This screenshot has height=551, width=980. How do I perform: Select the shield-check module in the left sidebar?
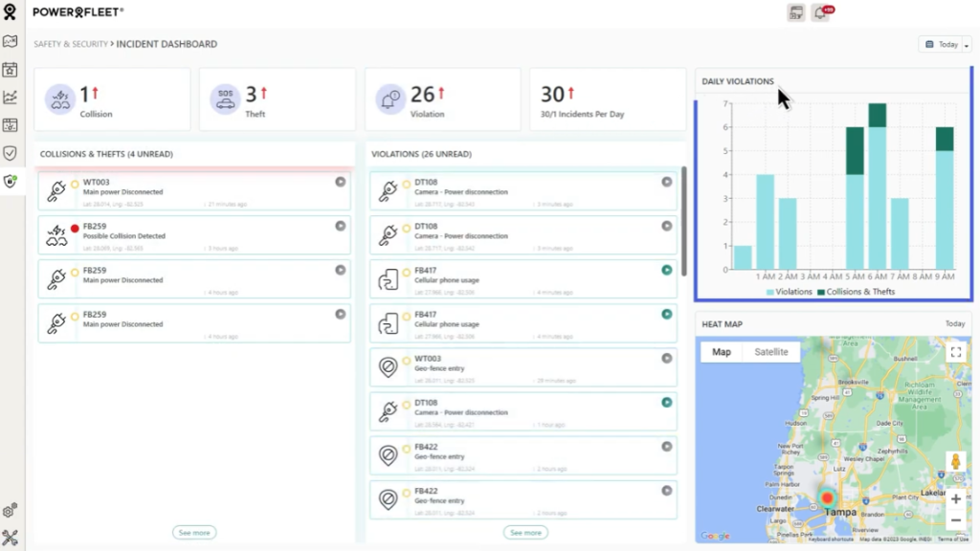12,152
